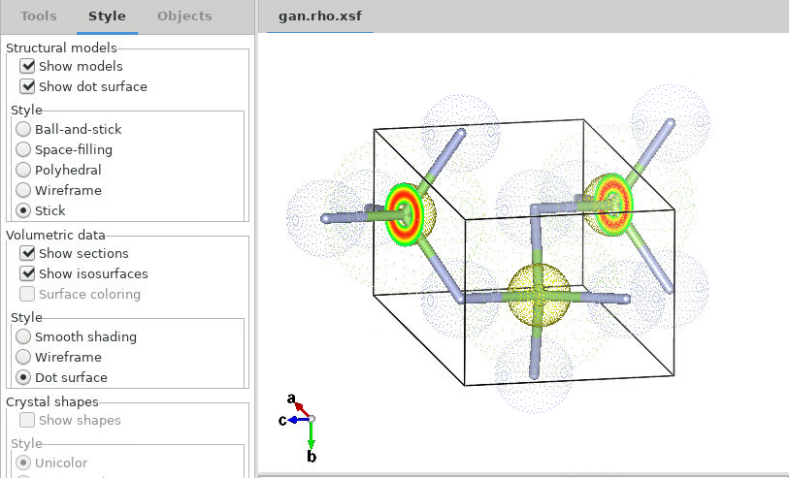Click the Stick style radio button

coord(23,211)
